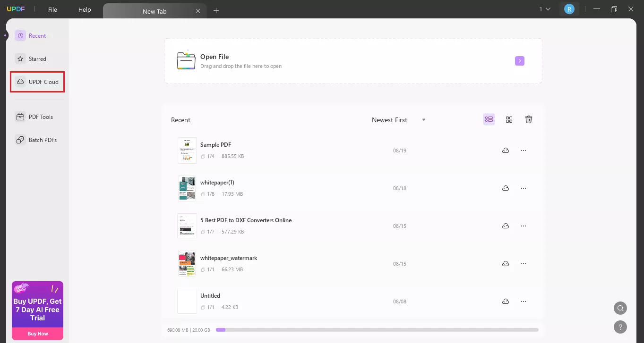Open the Sample PDF thumbnail
Image resolution: width=644 pixels, height=343 pixels.
click(187, 151)
